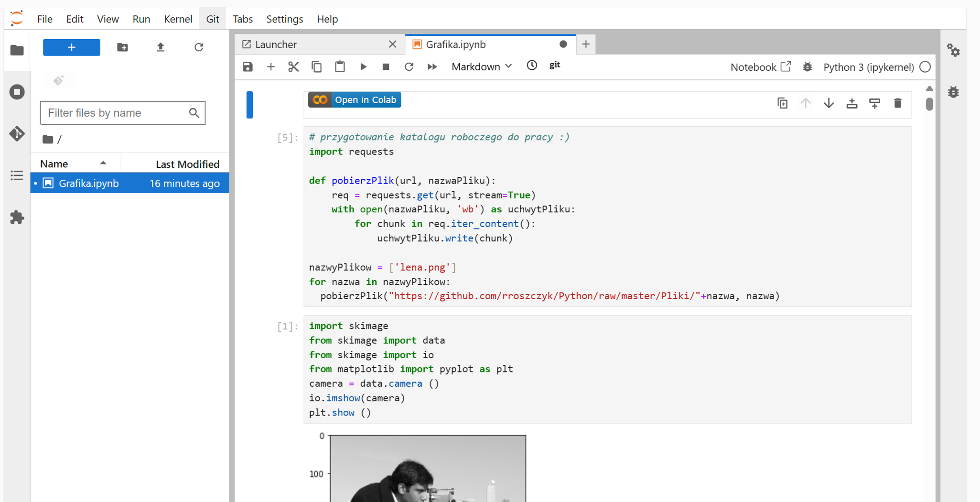Image resolution: width=980 pixels, height=502 pixels.
Task: Select Grafika.ipynb in file list
Action: [129, 183]
